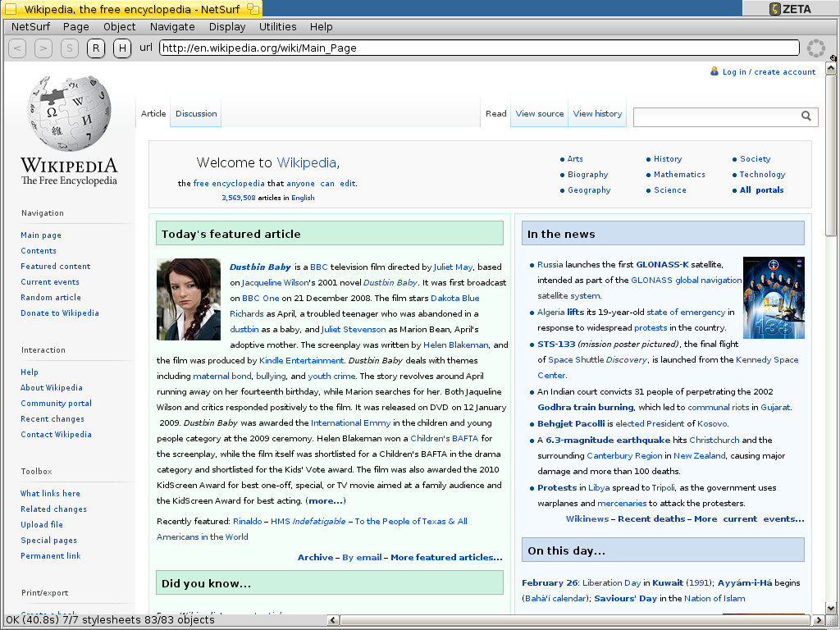Click the Log in / create account link
The width and height of the screenshot is (840, 630).
(769, 72)
